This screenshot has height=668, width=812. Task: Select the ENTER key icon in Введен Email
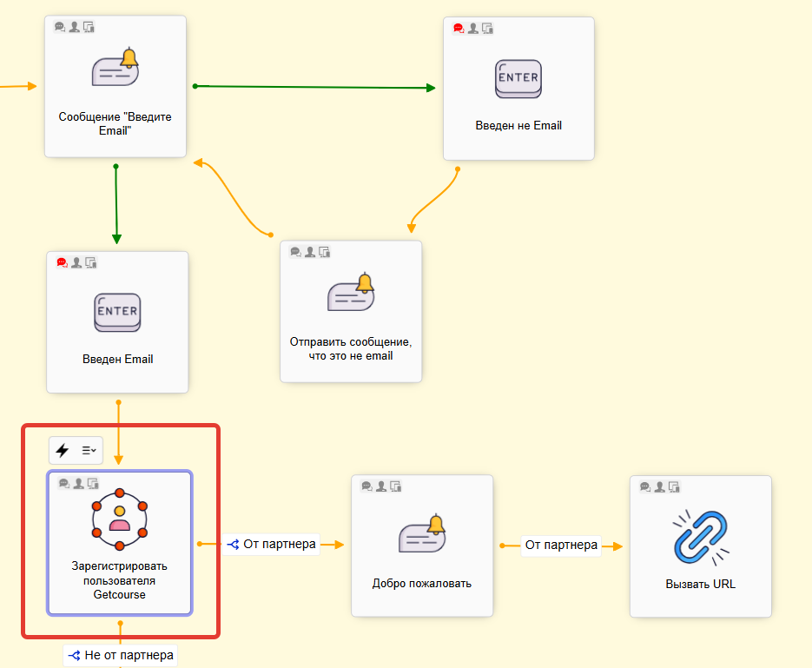116,313
